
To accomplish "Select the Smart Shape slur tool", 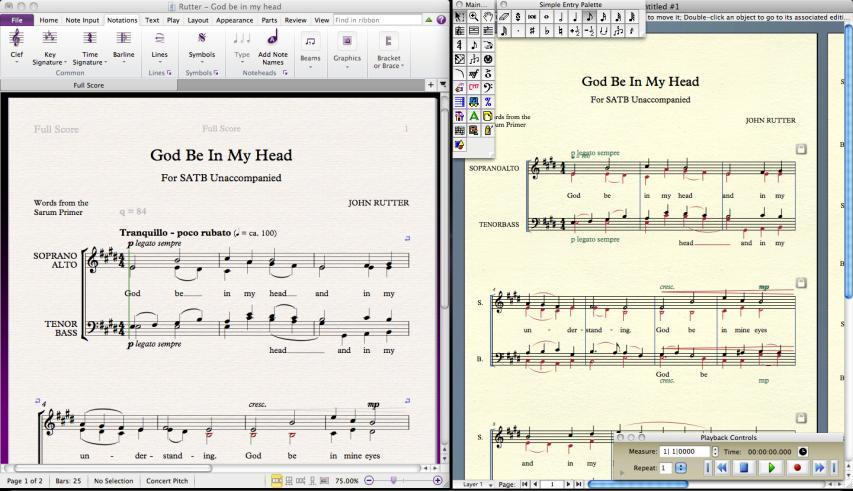I will [460, 73].
